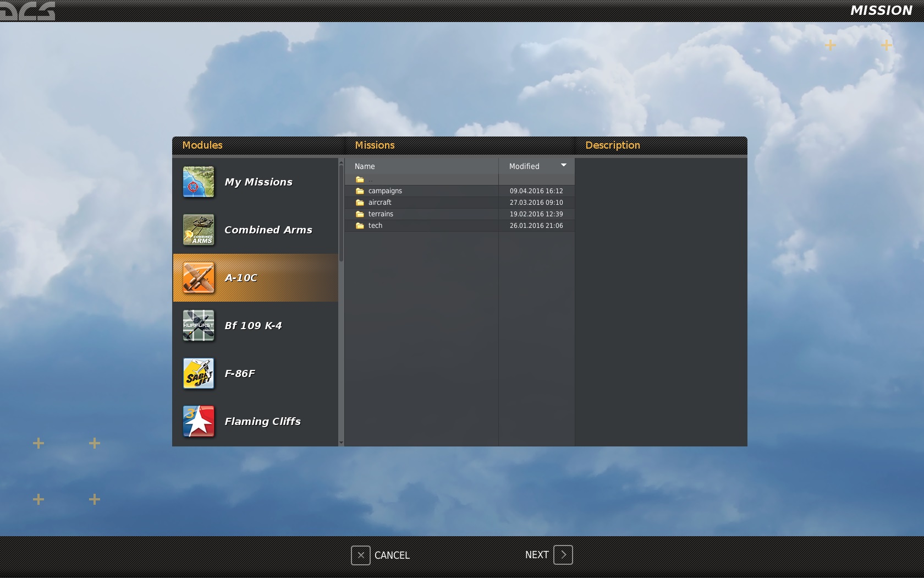This screenshot has height=578, width=924.
Task: Click CANCEL button text
Action: [x=392, y=555]
